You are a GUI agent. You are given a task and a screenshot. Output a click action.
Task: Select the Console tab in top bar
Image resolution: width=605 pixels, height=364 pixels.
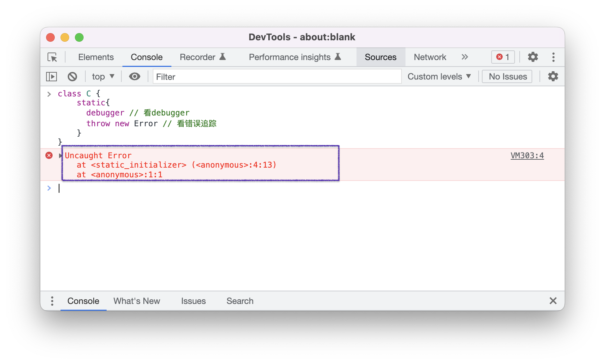[147, 57]
